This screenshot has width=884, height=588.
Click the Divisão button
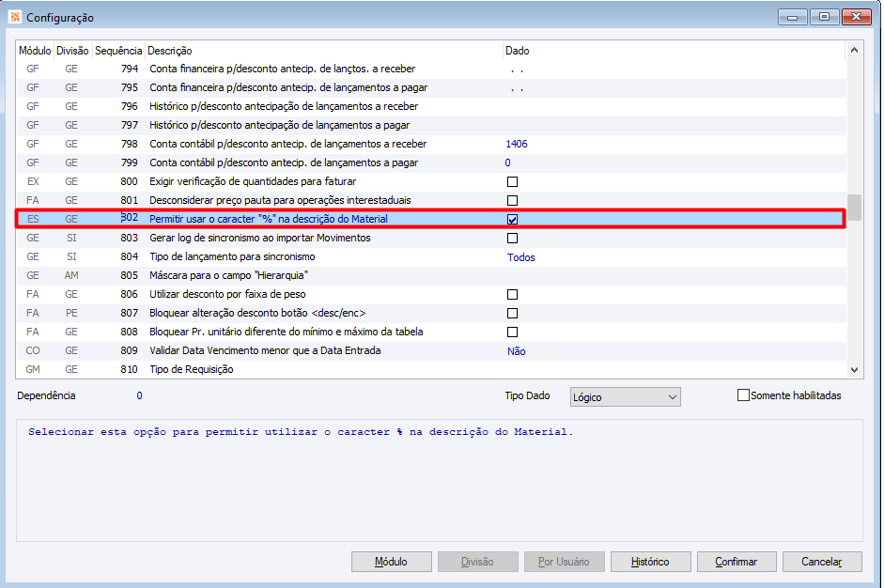point(477,562)
